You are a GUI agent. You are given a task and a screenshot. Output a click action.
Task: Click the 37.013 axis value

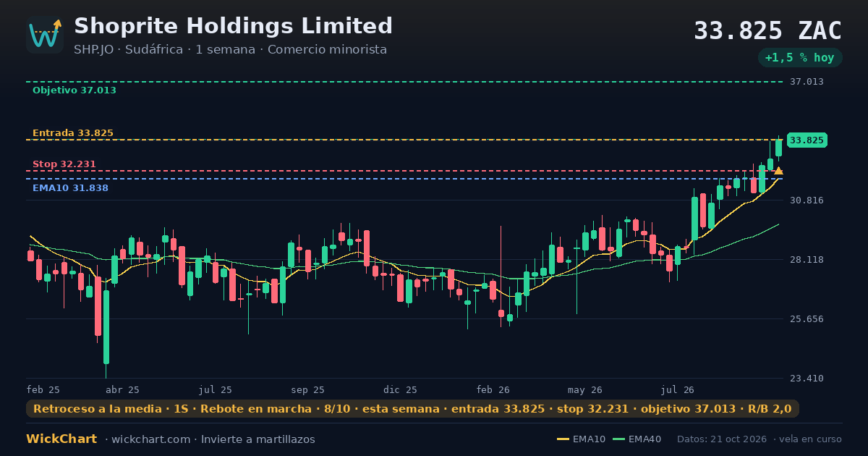(x=807, y=82)
